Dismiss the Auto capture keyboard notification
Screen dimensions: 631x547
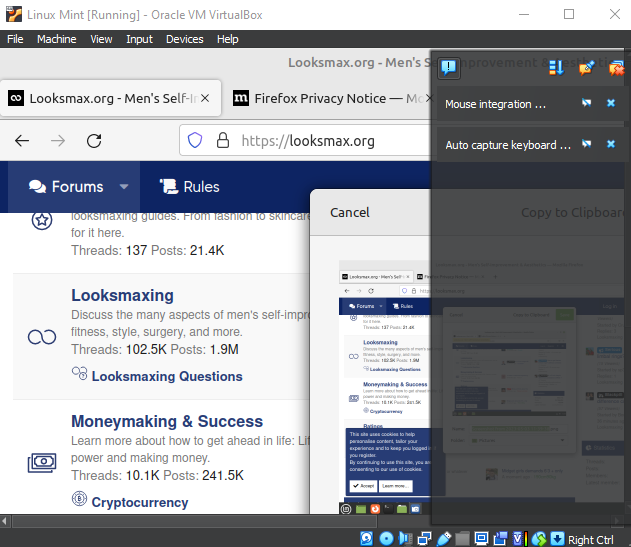click(x=611, y=144)
